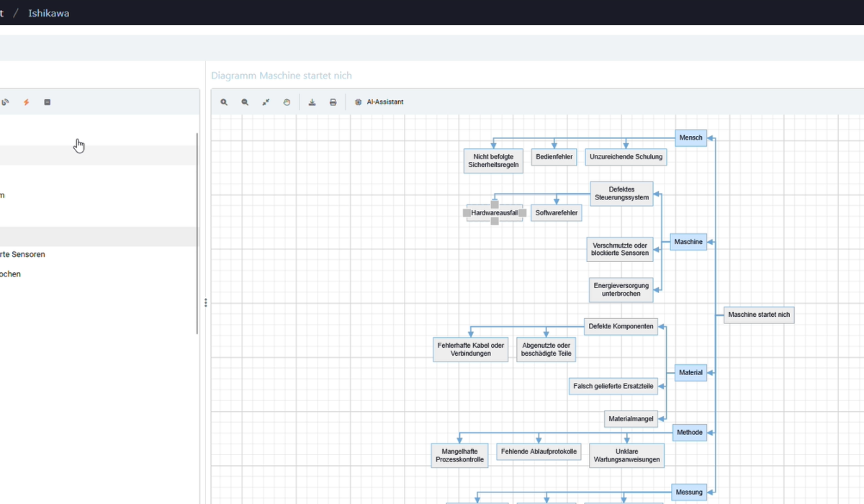
Task: Select the Softwarefehler node
Action: tap(557, 212)
